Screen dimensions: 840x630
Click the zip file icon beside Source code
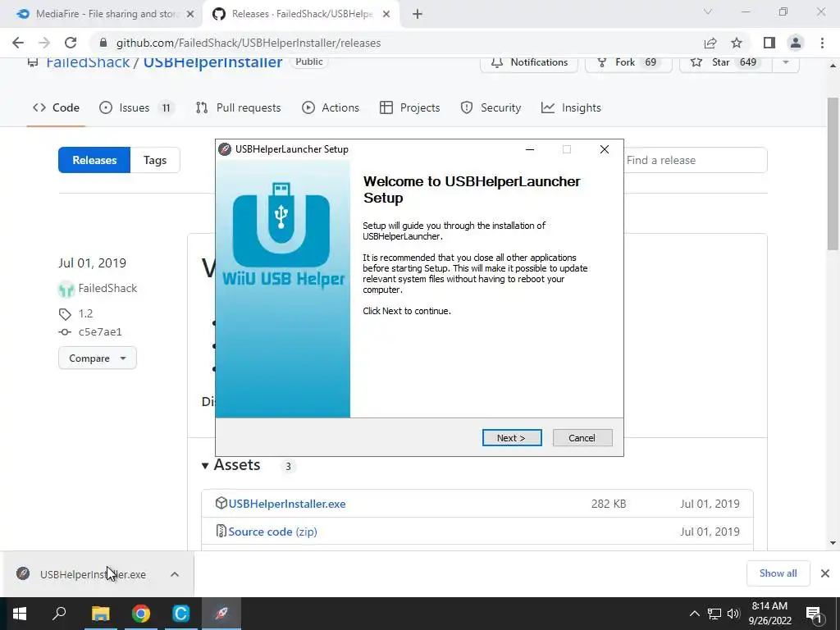221,531
